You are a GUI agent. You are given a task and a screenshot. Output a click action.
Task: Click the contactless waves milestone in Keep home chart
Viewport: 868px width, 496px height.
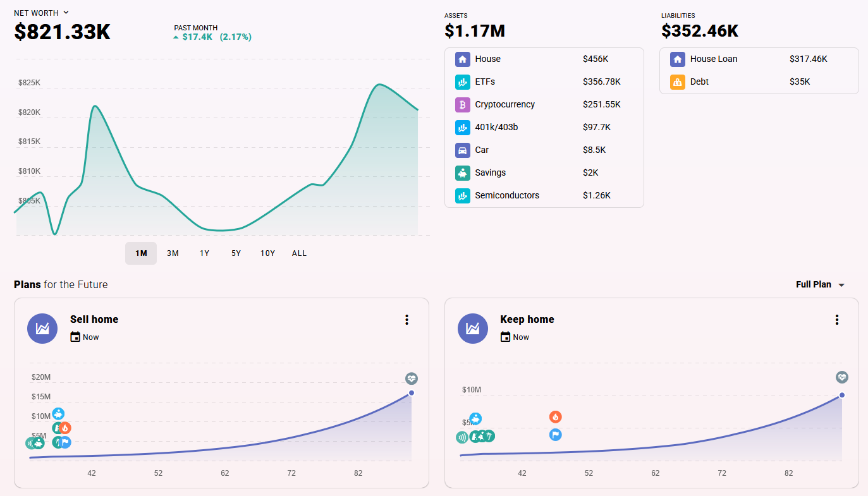tap(462, 437)
